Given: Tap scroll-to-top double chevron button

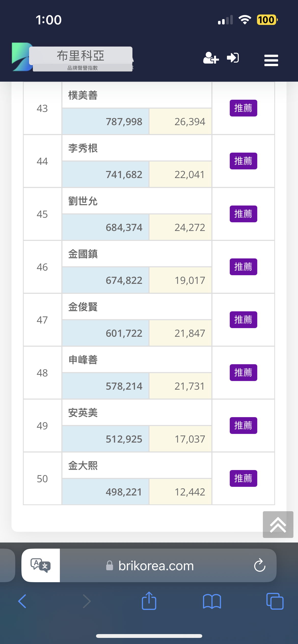Looking at the screenshot, I should (x=278, y=524).
